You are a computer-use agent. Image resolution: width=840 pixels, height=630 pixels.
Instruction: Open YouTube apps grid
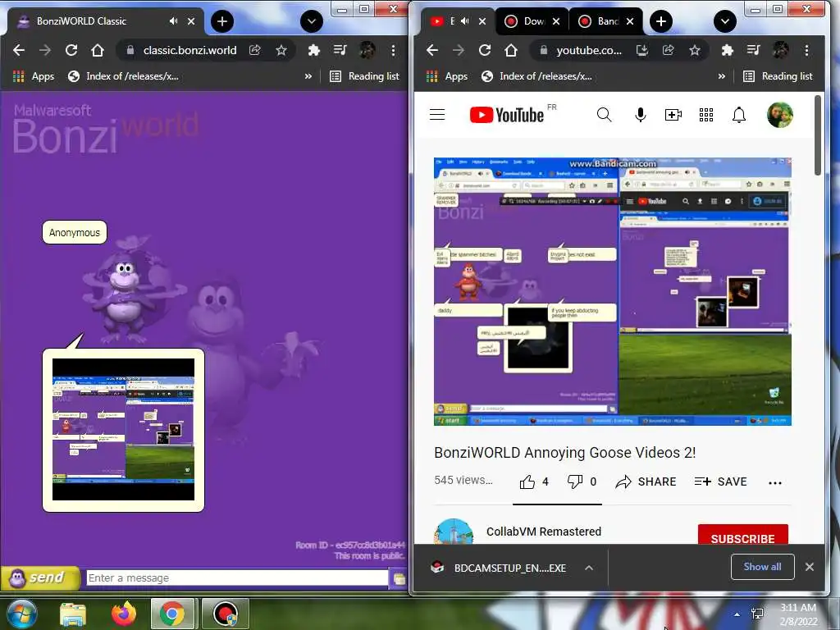706,114
